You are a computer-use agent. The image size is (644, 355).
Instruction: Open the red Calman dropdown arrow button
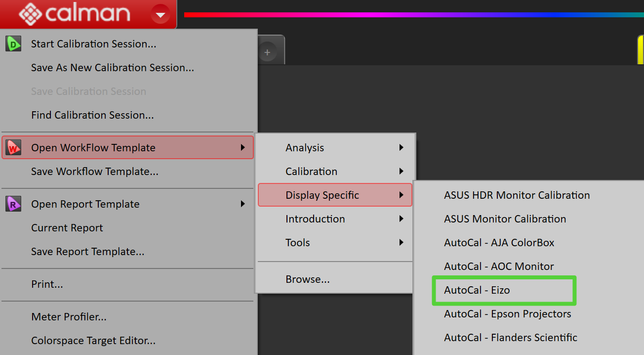(x=161, y=15)
